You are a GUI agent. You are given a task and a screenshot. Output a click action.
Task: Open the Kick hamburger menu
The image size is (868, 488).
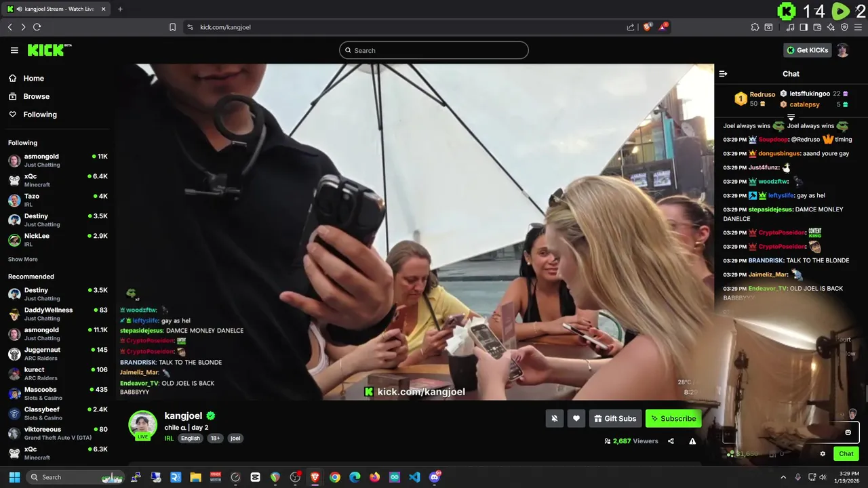pyautogui.click(x=14, y=50)
